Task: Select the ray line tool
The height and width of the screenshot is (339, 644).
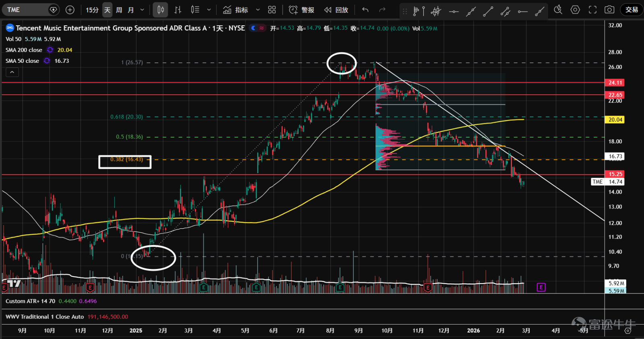Action: 540,11
